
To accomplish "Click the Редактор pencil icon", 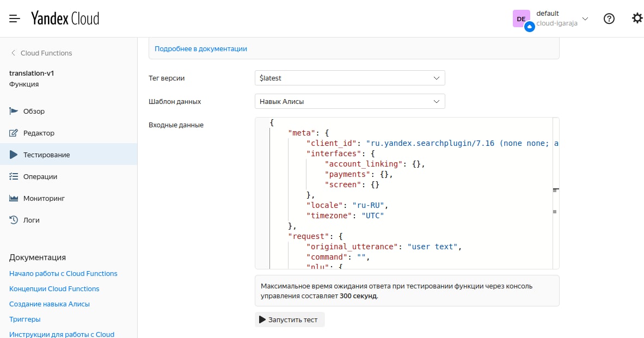I will point(14,133).
